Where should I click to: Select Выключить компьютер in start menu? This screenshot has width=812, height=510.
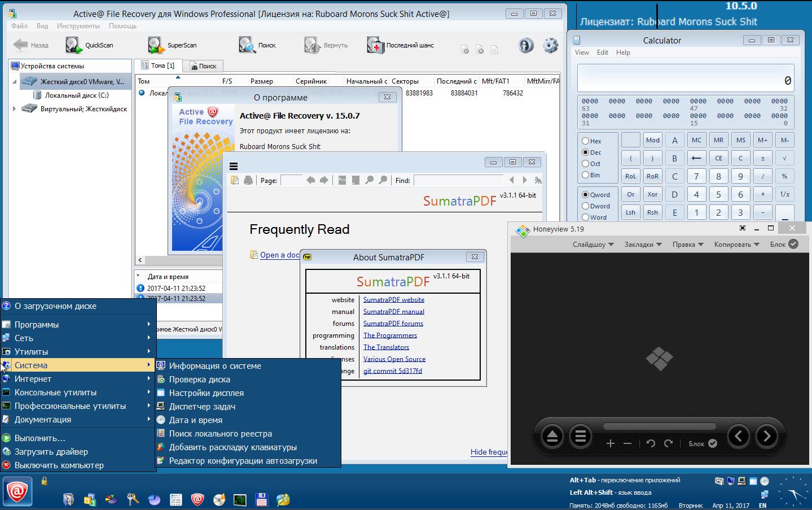(x=78, y=465)
